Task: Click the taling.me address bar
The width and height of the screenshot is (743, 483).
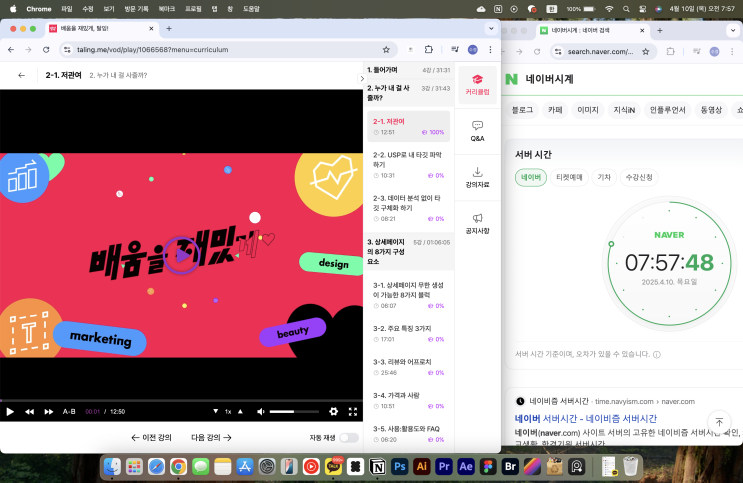Action: pyautogui.click(x=227, y=50)
